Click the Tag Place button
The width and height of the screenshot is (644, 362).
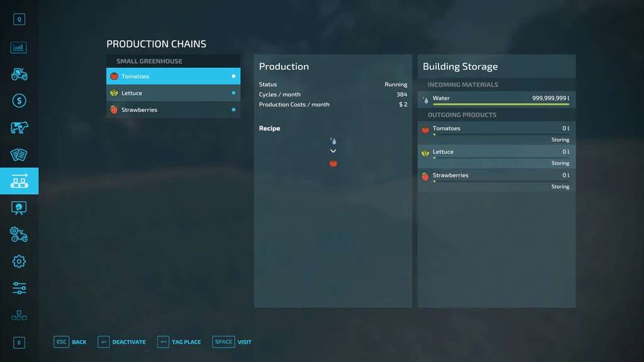click(x=179, y=342)
